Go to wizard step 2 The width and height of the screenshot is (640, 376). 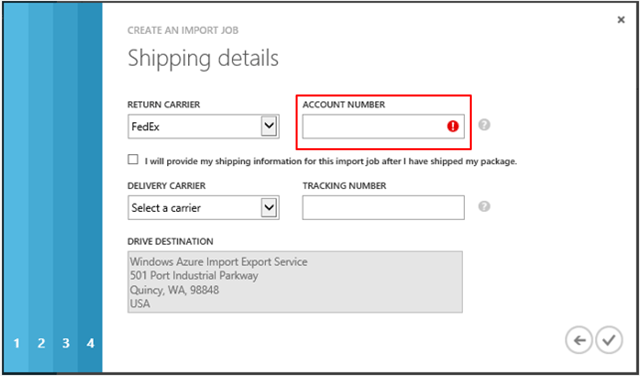point(41,343)
